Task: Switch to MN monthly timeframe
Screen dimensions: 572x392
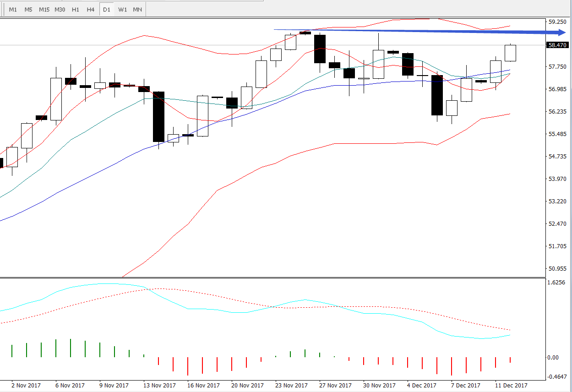Action: point(137,10)
